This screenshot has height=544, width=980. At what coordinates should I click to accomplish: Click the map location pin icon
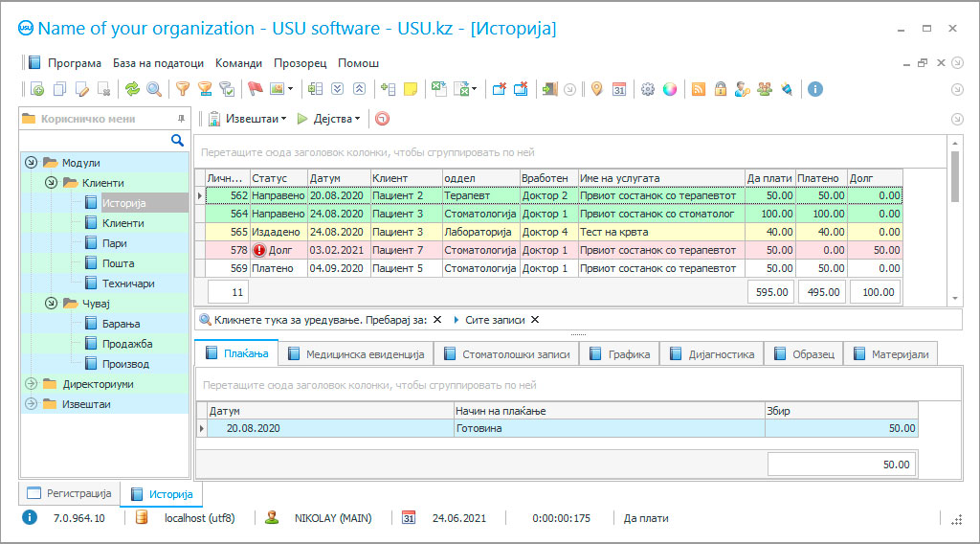pos(596,89)
